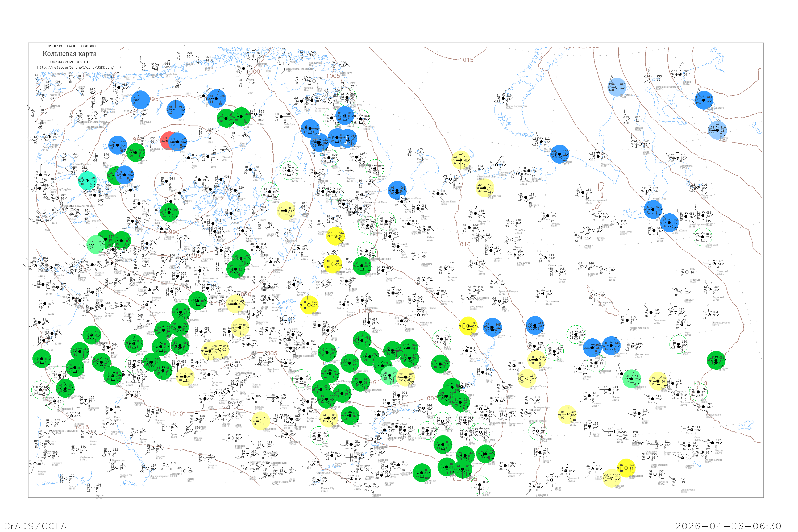Image resolution: width=798 pixels, height=532 pixels.
Task: Click the dashed green circle at Челябинск
Action: (538, 431)
